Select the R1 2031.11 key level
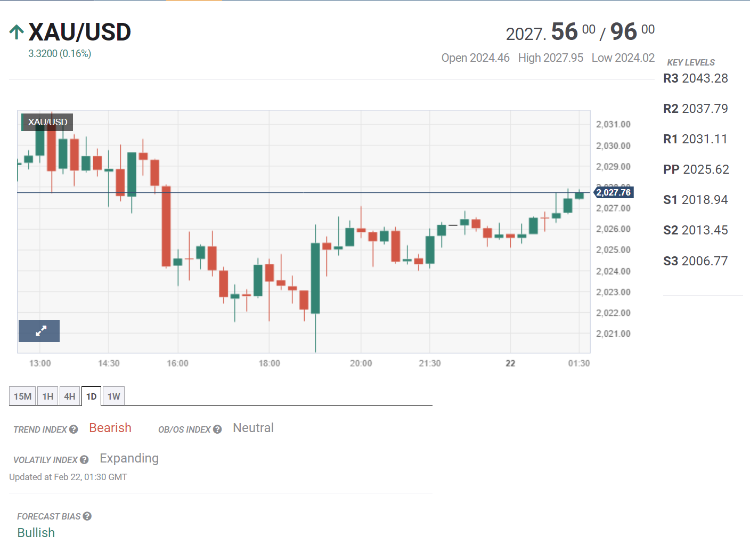750x560 pixels. 695,139
